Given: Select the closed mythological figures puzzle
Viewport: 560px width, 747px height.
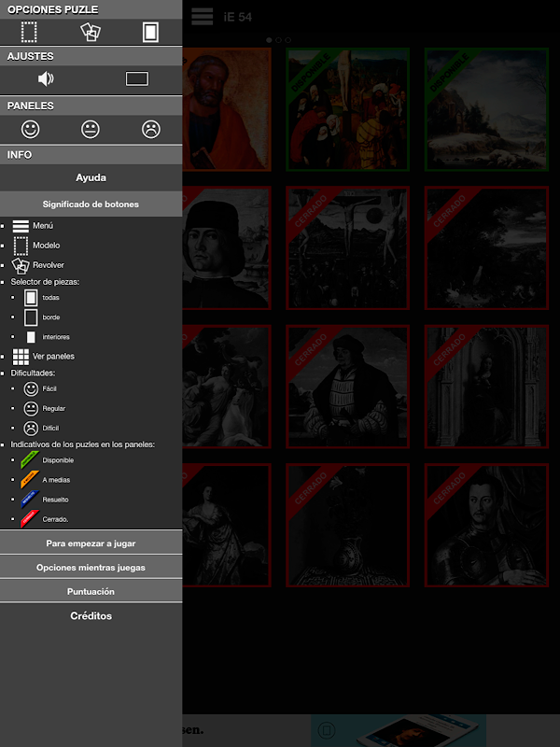Looking at the screenshot, I should (x=227, y=387).
